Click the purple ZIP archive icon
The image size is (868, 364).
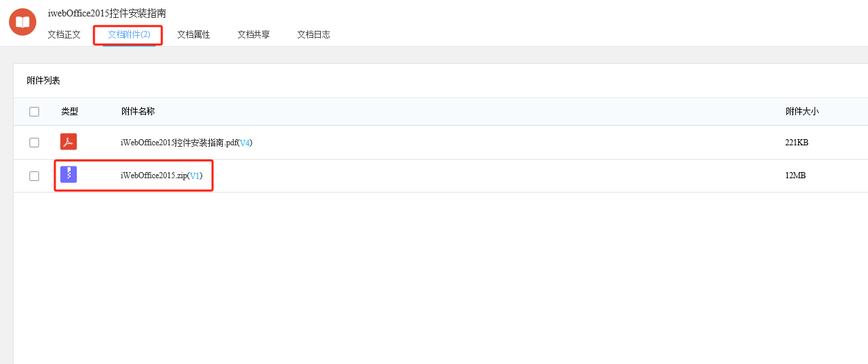[x=69, y=175]
